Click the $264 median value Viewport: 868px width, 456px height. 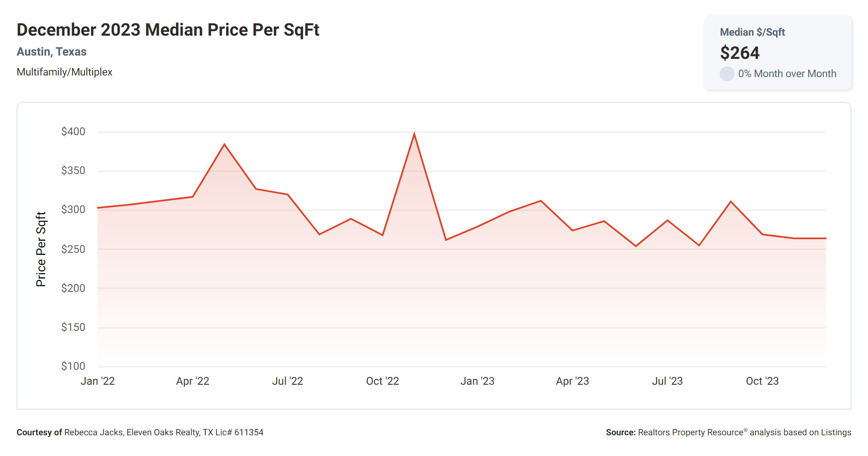point(740,53)
